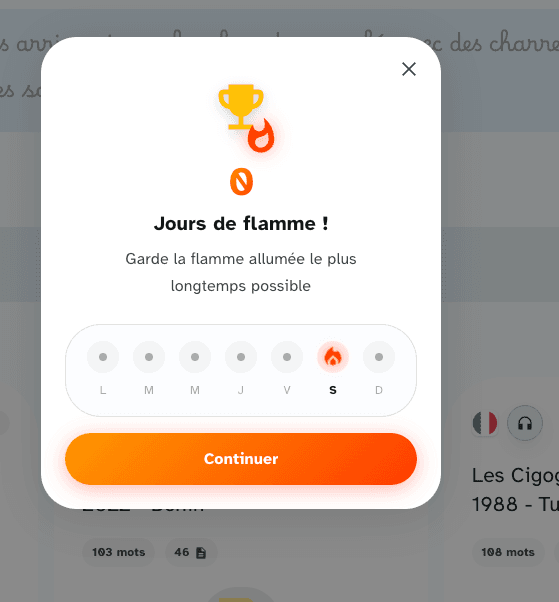
Task: Click the 108 mots badge
Action: point(508,552)
